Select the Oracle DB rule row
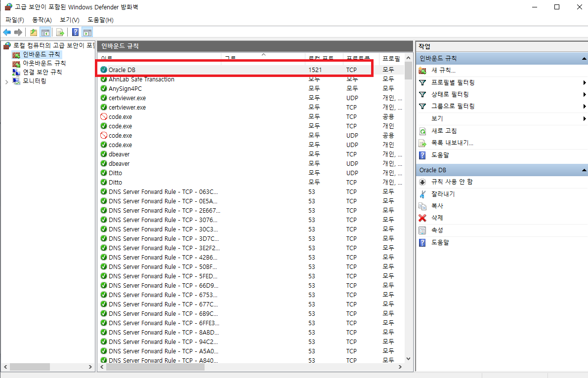Image resolution: width=588 pixels, height=378 pixels. 251,70
